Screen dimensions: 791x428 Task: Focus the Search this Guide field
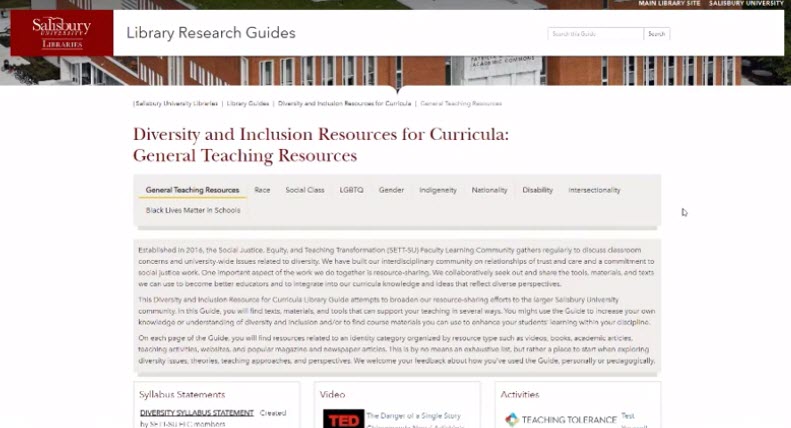595,34
